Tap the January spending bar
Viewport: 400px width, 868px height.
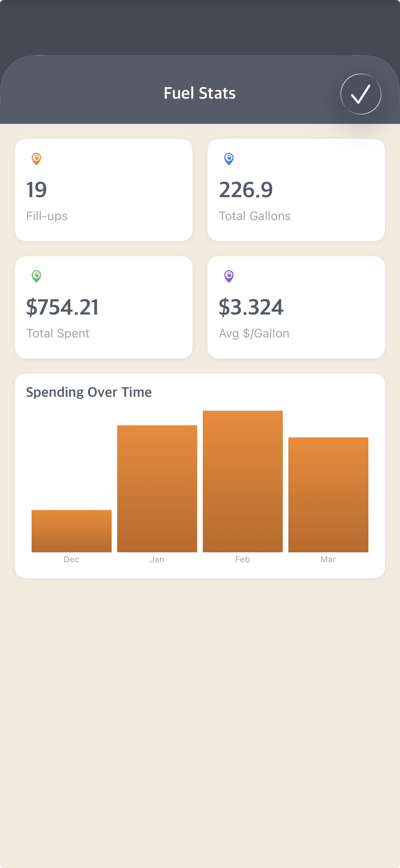[157, 489]
